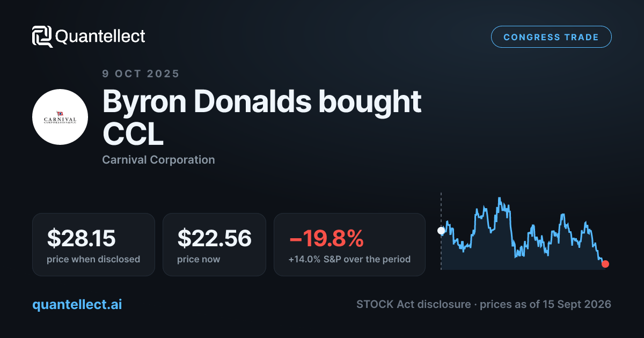Select the $22.56 price now card
This screenshot has width=644, height=338.
[x=214, y=245]
